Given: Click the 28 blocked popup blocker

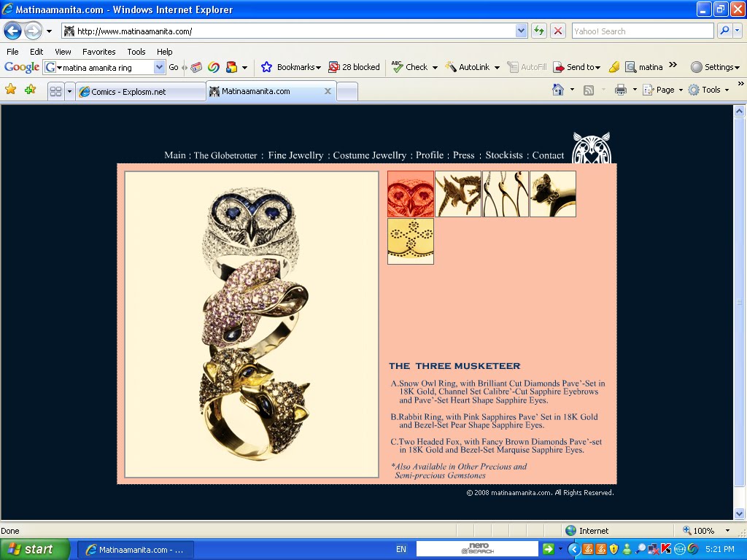Looking at the screenshot, I should point(354,67).
